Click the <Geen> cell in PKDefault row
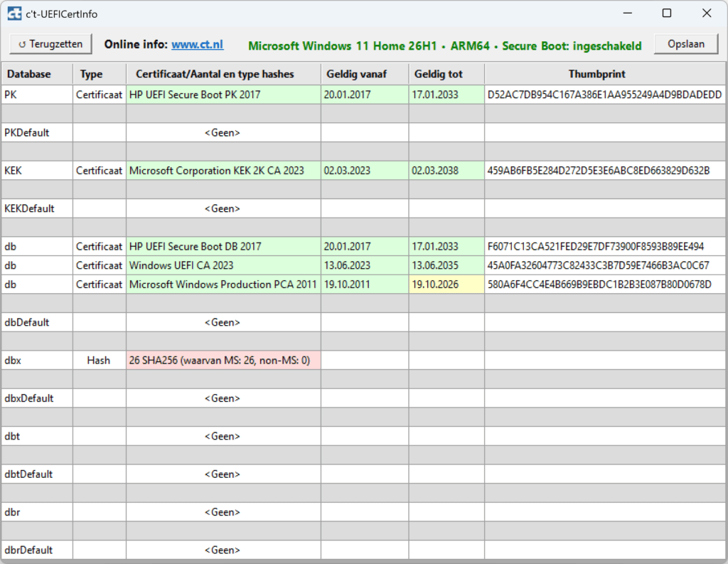The height and width of the screenshot is (564, 728). 223,132
